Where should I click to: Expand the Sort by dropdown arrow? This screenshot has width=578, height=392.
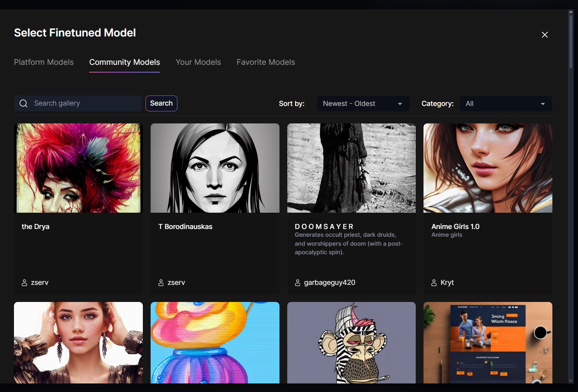coord(400,104)
